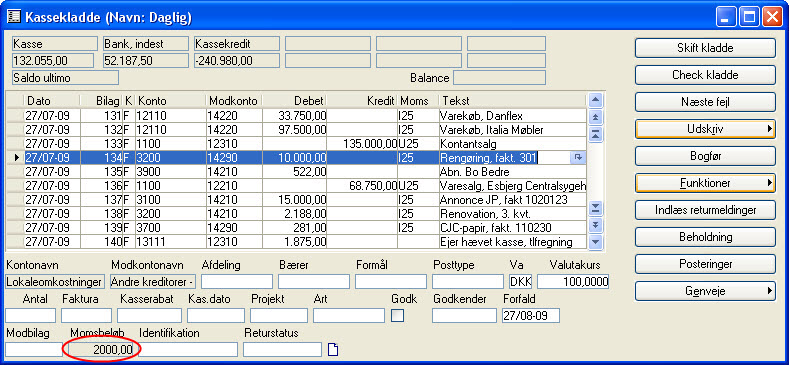Screen dimensions: 789x365
Task: Click the row marker arrow of bilag 134
Action: tap(17, 158)
